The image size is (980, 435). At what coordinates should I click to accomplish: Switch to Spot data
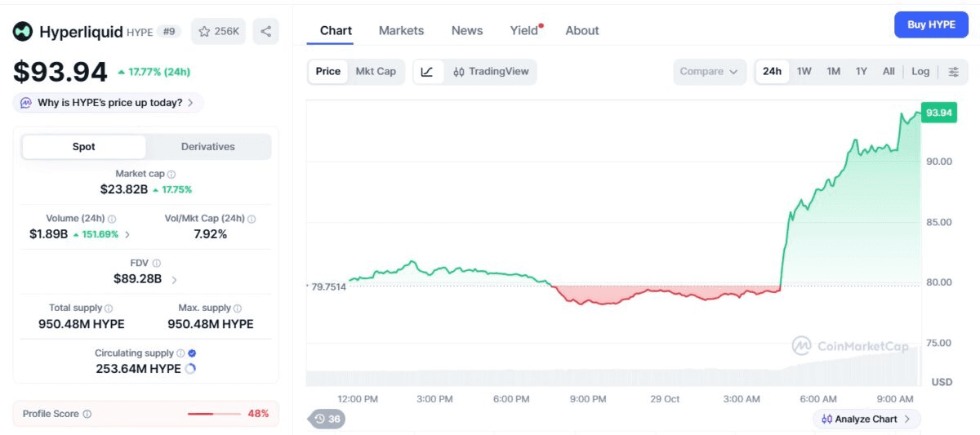(83, 147)
